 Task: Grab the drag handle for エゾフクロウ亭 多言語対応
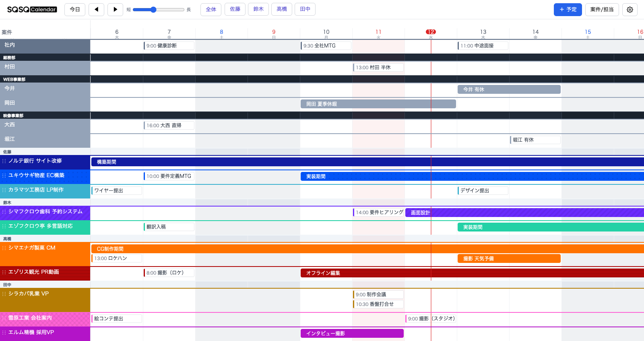tap(4, 226)
